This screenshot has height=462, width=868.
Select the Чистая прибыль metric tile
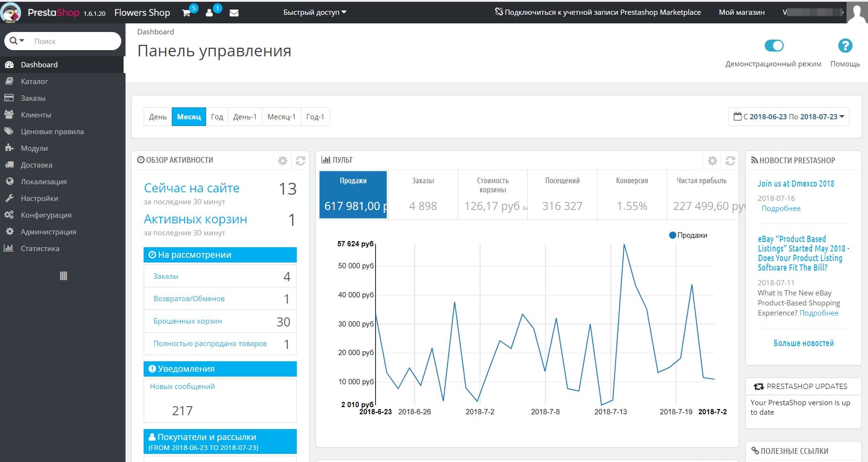tap(702, 195)
